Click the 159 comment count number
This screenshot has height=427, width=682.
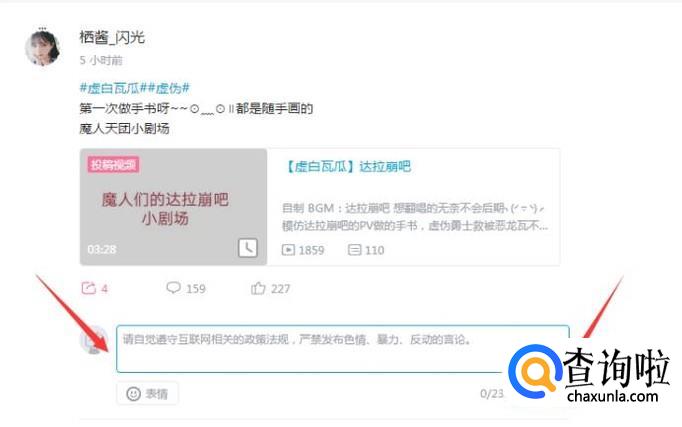tap(196, 288)
